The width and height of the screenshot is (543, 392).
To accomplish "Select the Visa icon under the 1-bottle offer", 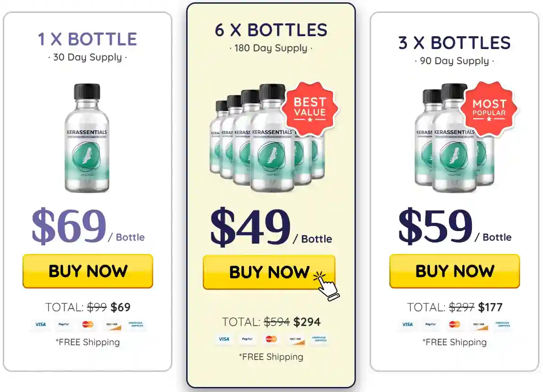I will coord(40,326).
